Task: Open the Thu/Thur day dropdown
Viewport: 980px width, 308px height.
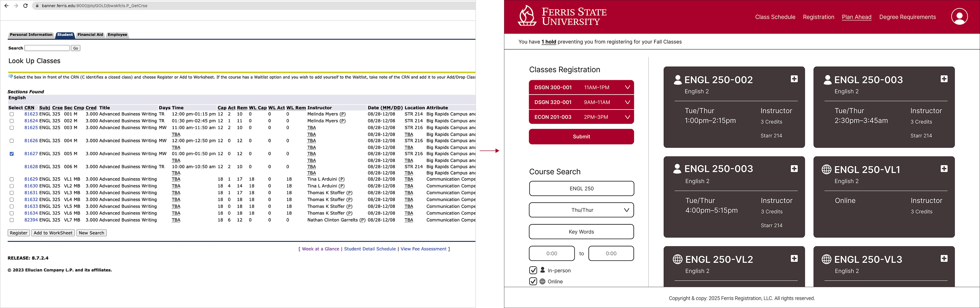Action: click(581, 210)
